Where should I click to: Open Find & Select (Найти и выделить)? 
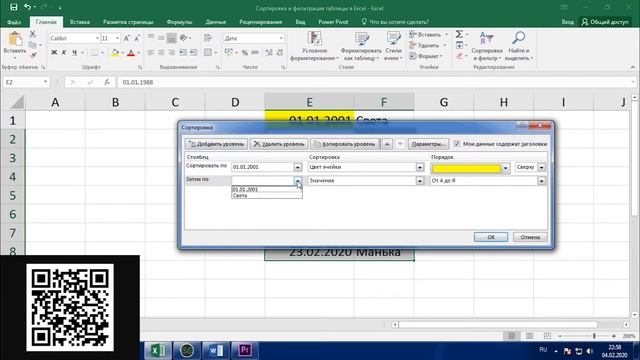pos(519,46)
